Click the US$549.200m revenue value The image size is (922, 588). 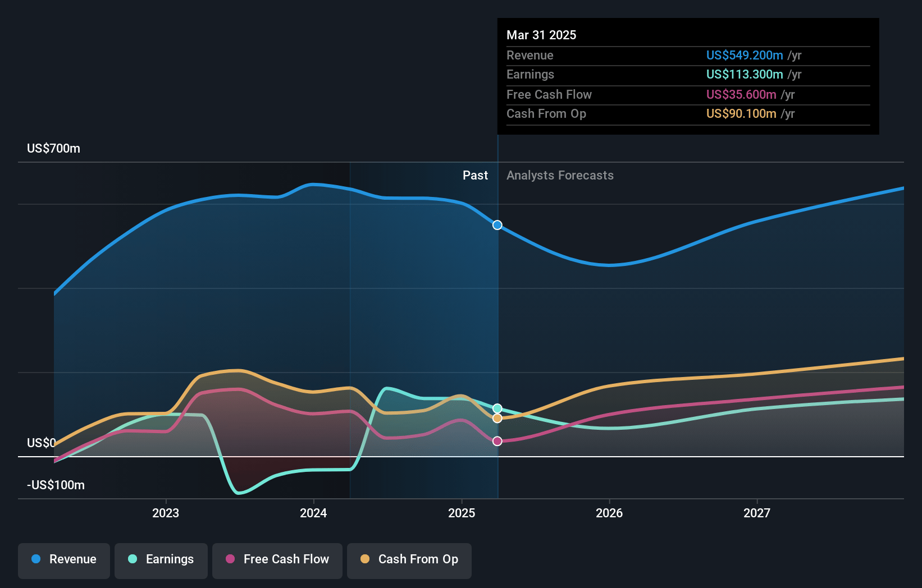coord(745,55)
